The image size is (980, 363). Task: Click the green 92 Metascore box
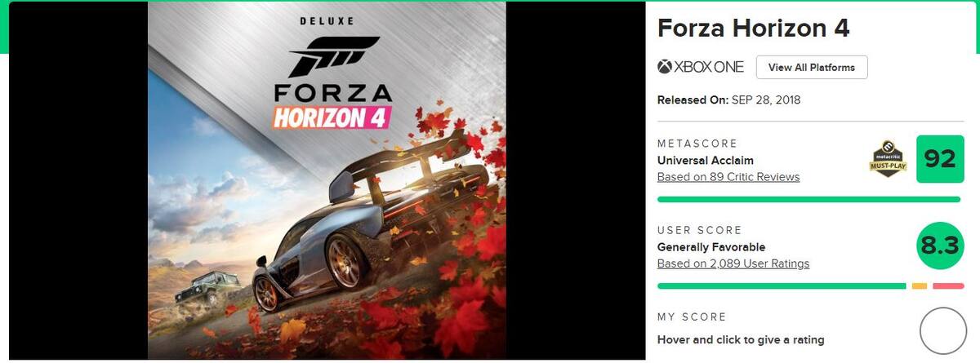tap(940, 158)
